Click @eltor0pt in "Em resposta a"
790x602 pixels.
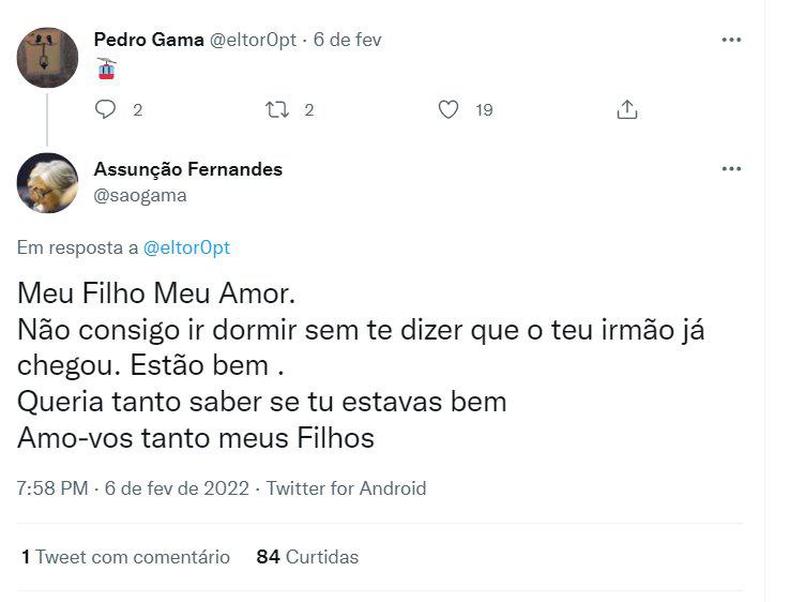(x=187, y=248)
